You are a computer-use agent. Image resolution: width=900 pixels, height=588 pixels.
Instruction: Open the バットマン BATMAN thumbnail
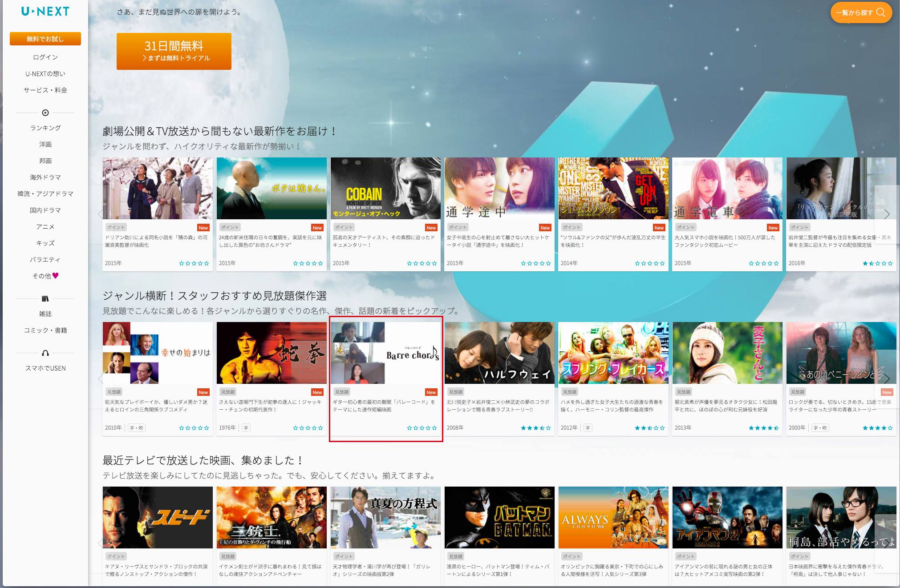(499, 517)
